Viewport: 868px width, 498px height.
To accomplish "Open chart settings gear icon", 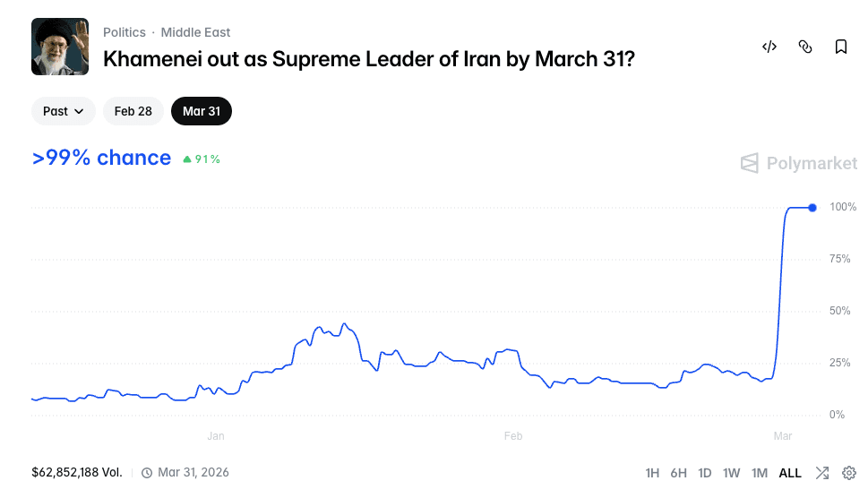I will (x=849, y=473).
